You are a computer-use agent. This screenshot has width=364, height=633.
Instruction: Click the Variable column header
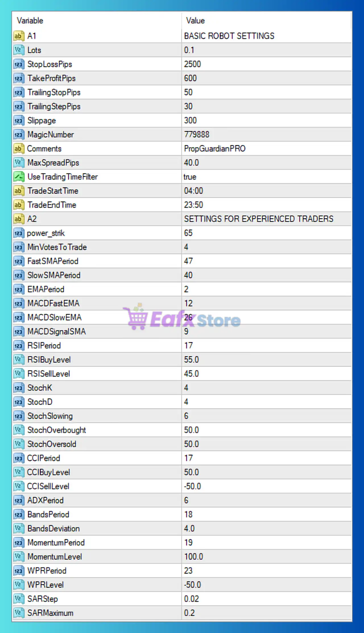click(30, 21)
